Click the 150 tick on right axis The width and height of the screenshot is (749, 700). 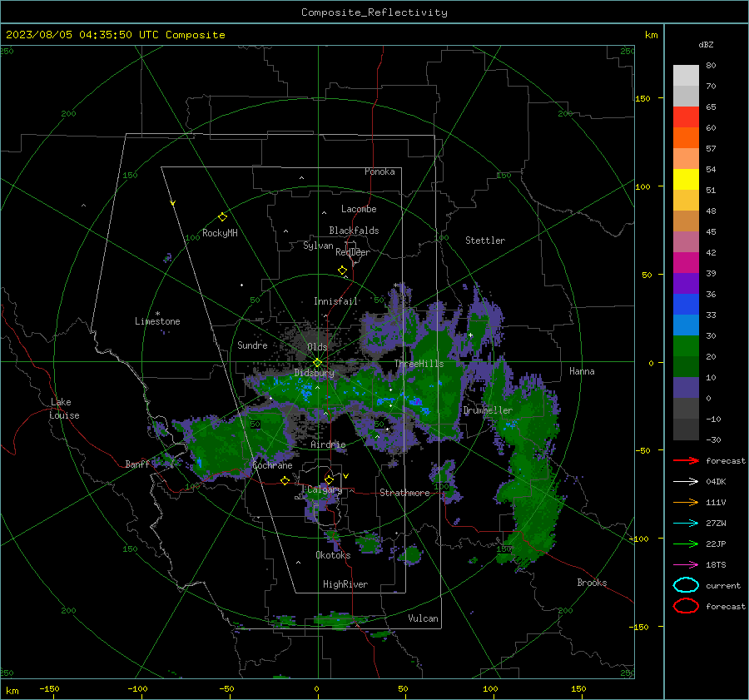pyautogui.click(x=642, y=98)
